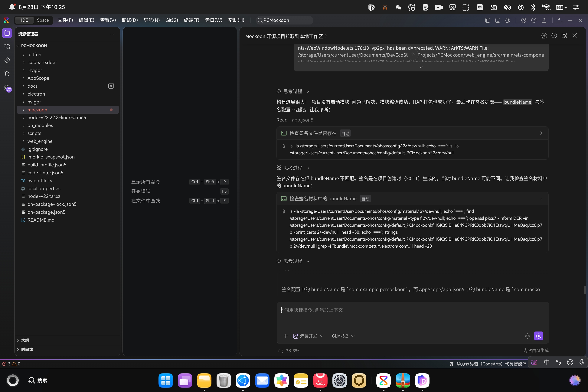Start a new chat conversation
The height and width of the screenshot is (392, 588).
coord(544,36)
